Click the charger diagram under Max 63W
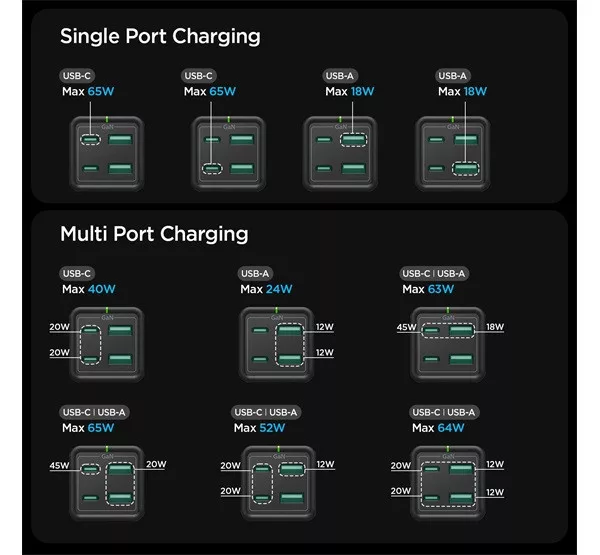This screenshot has height=555, width=600. point(448,344)
